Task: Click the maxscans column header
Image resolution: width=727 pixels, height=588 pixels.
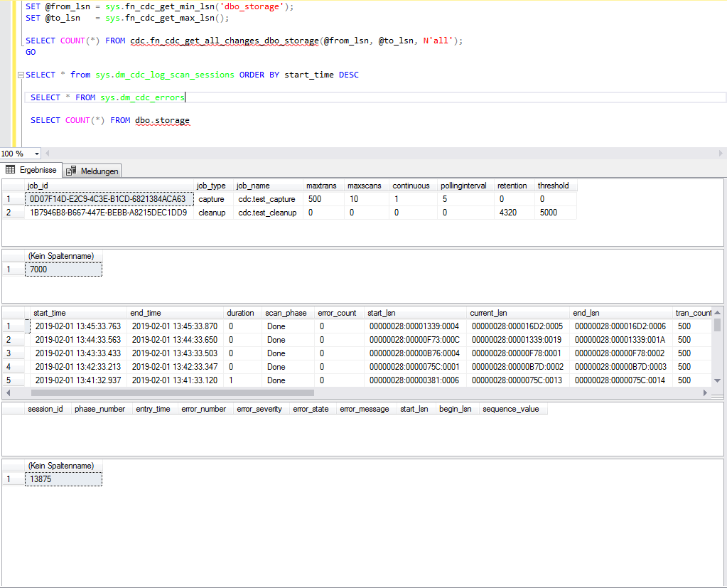Action: pos(366,186)
